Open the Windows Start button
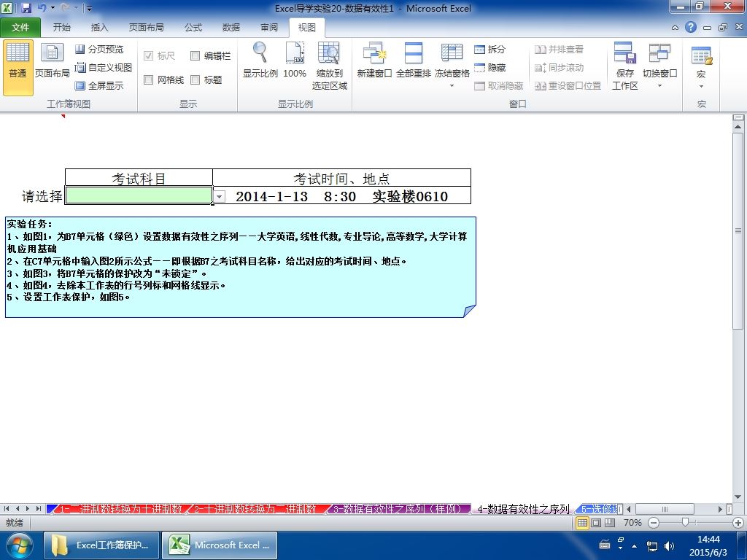The width and height of the screenshot is (747, 560). pyautogui.click(x=20, y=545)
